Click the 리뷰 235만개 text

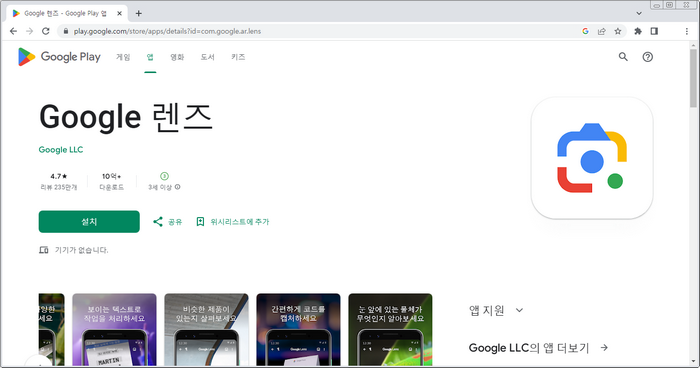point(58,187)
